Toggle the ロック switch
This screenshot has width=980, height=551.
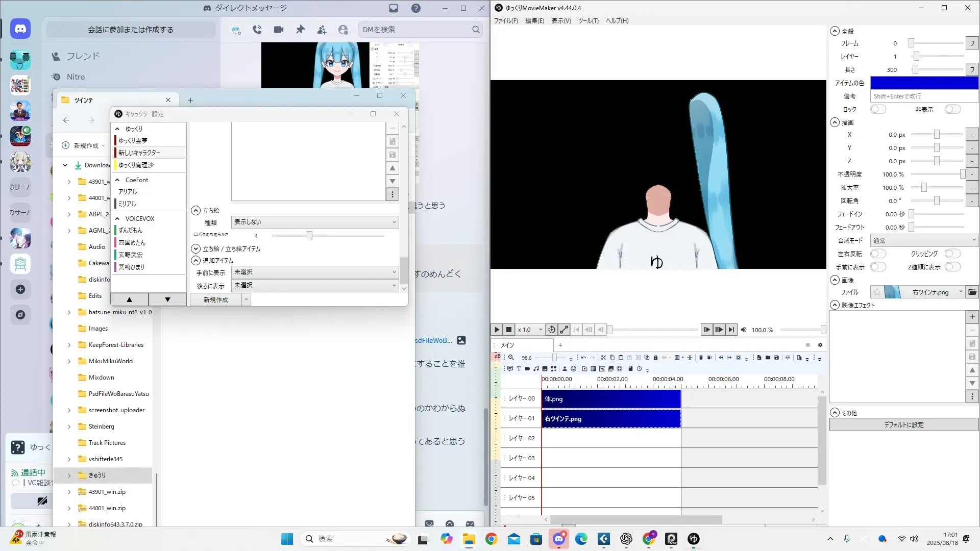click(878, 109)
